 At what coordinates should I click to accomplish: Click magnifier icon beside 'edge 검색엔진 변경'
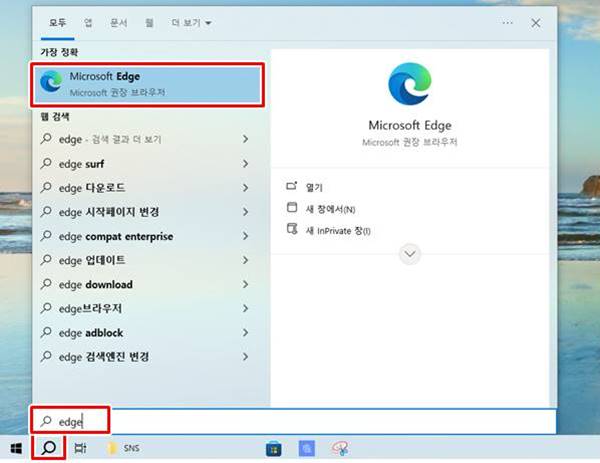[46, 356]
